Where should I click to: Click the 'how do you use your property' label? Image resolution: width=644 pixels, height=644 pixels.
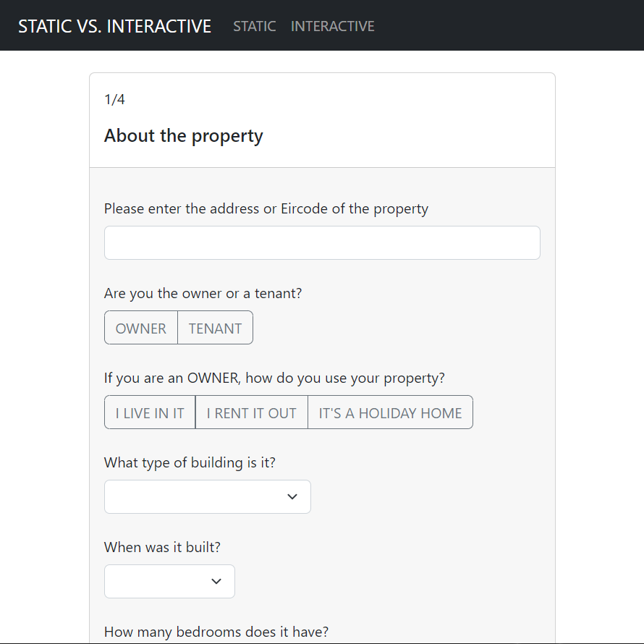coord(274,378)
